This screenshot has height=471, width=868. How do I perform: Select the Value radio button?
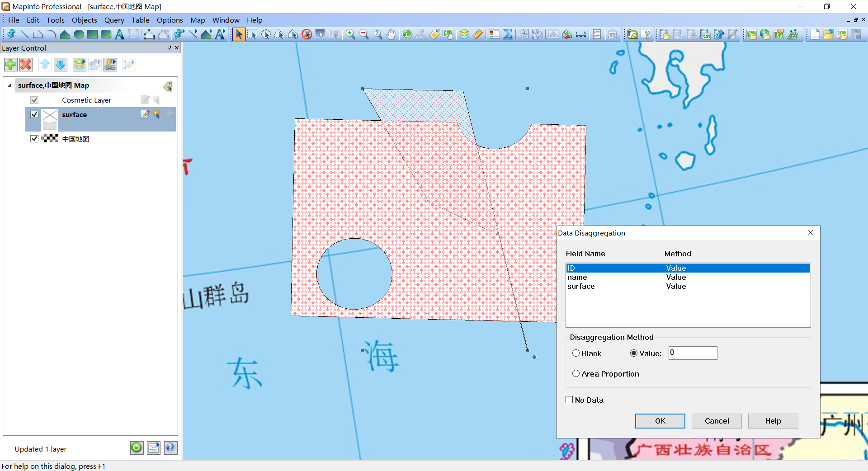coord(634,353)
